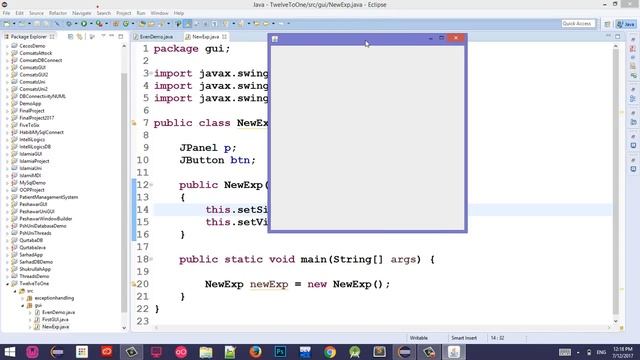
Task: Click the Package Explorer vertical scrollbar
Action: (x=124, y=192)
